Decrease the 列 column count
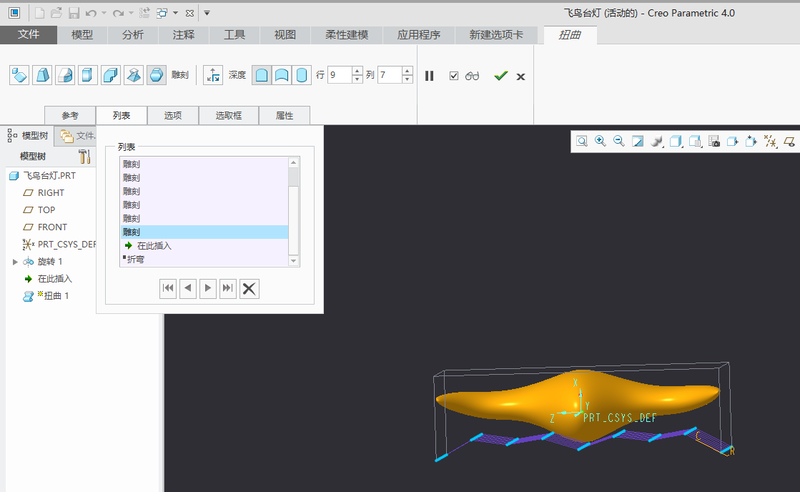 click(407, 80)
